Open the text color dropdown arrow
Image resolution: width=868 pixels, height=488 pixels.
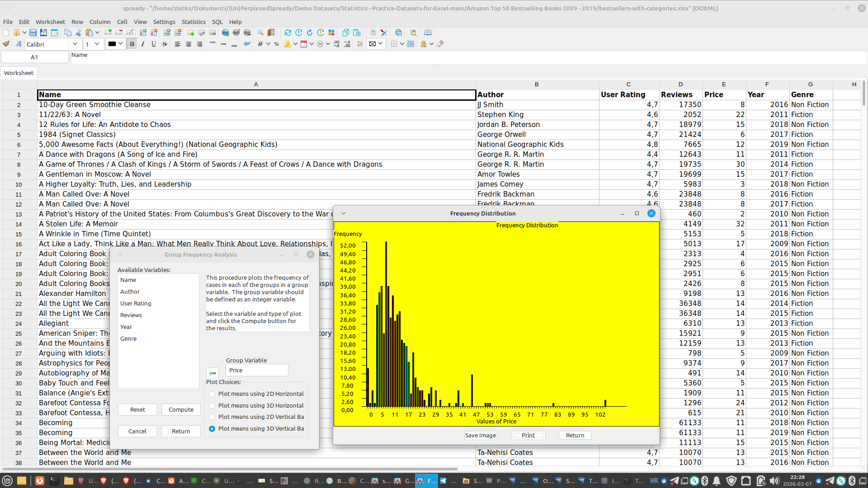121,44
